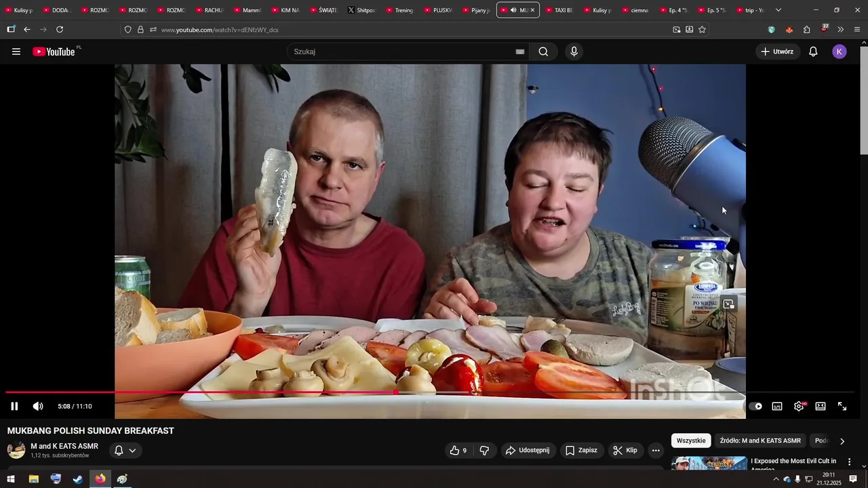Click the extension icon with 37 badge
Screen dimensions: 868x488
point(825,28)
